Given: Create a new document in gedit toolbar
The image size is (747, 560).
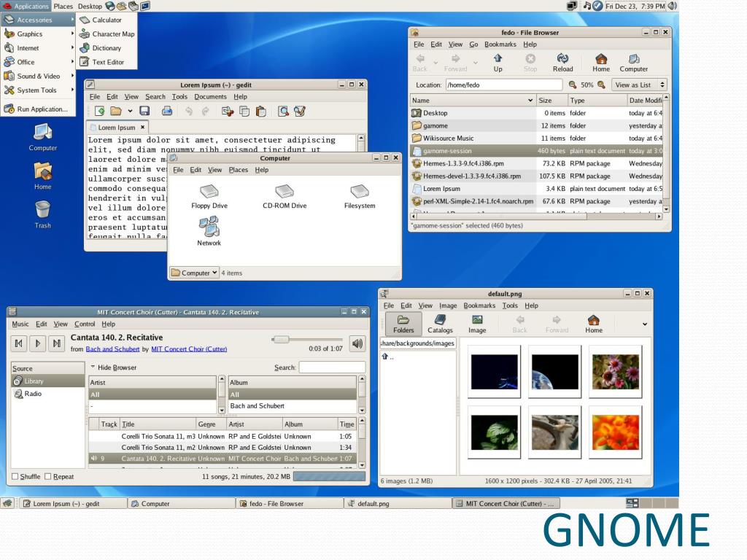Looking at the screenshot, I should coord(99,112).
